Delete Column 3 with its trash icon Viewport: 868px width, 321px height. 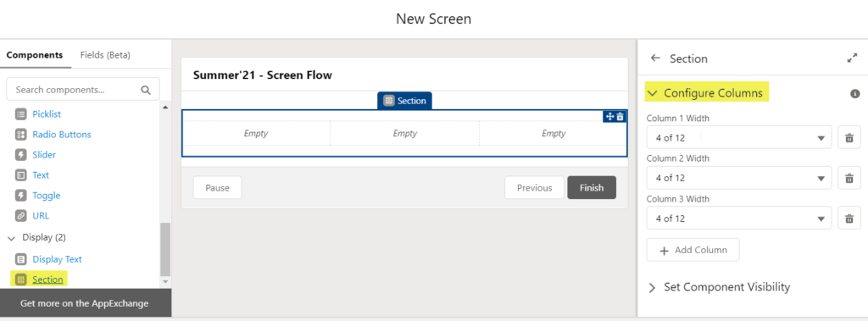click(849, 218)
